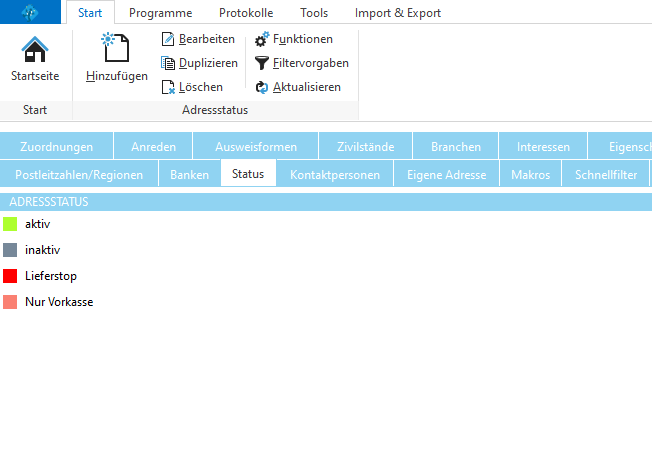Select the Nur Vorkasse status row
Screen dimensions: 652x451
tap(326, 302)
